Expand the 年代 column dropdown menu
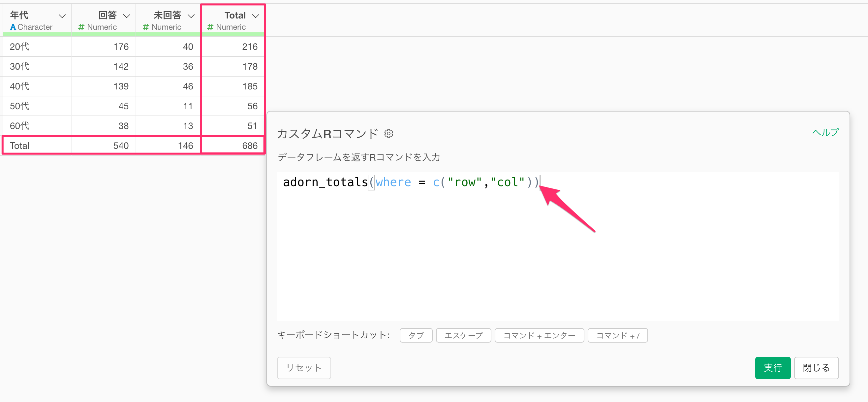Screen dimensions: 868x402 click(62, 16)
